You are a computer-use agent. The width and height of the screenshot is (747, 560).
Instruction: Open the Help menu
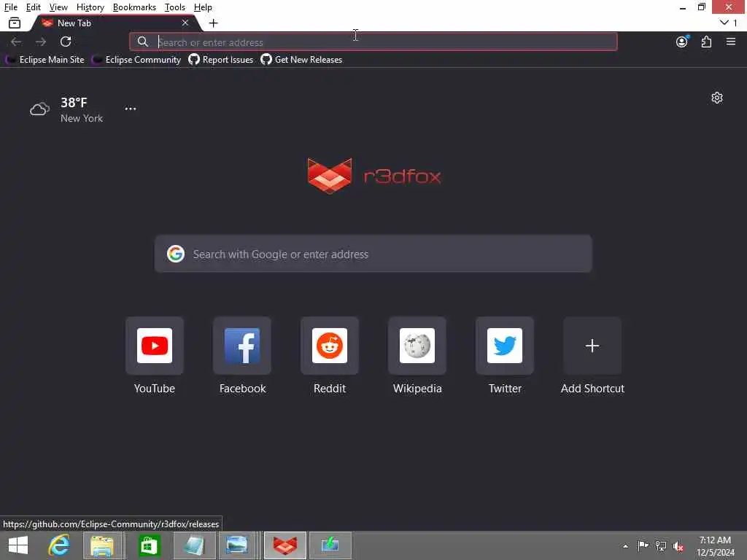[203, 7]
